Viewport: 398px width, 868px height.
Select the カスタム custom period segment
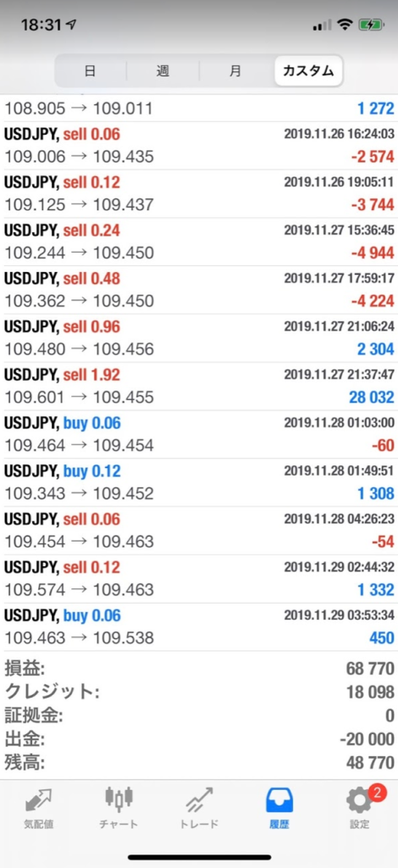[308, 71]
